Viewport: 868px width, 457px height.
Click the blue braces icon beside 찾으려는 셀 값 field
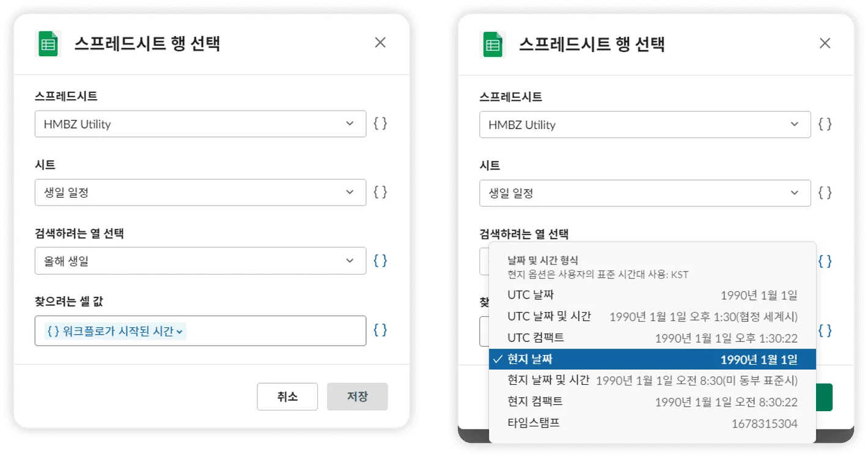[x=380, y=330]
